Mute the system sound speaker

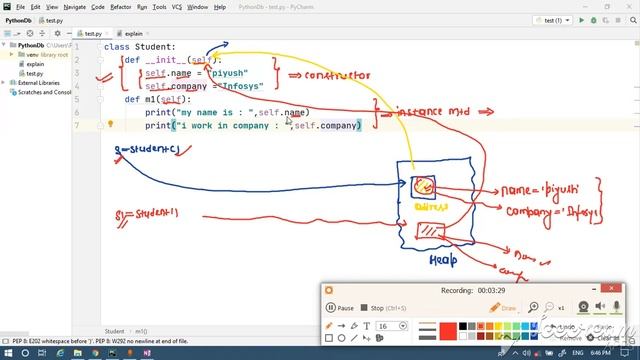[600, 307]
